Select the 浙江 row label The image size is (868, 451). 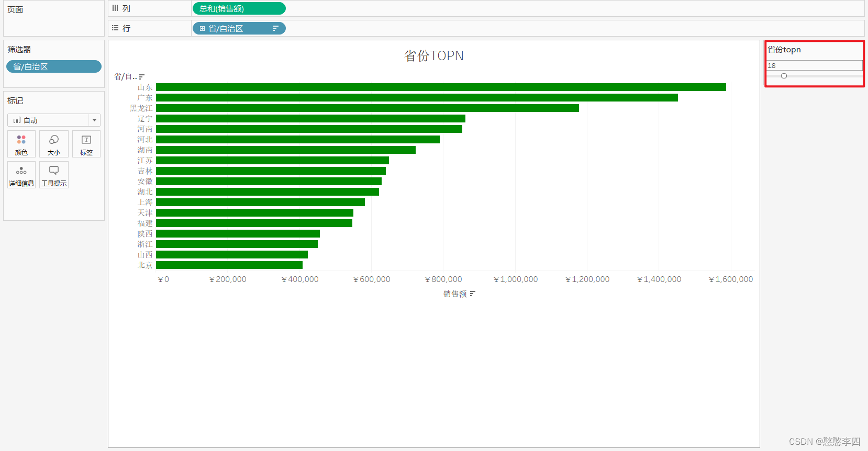pos(145,244)
